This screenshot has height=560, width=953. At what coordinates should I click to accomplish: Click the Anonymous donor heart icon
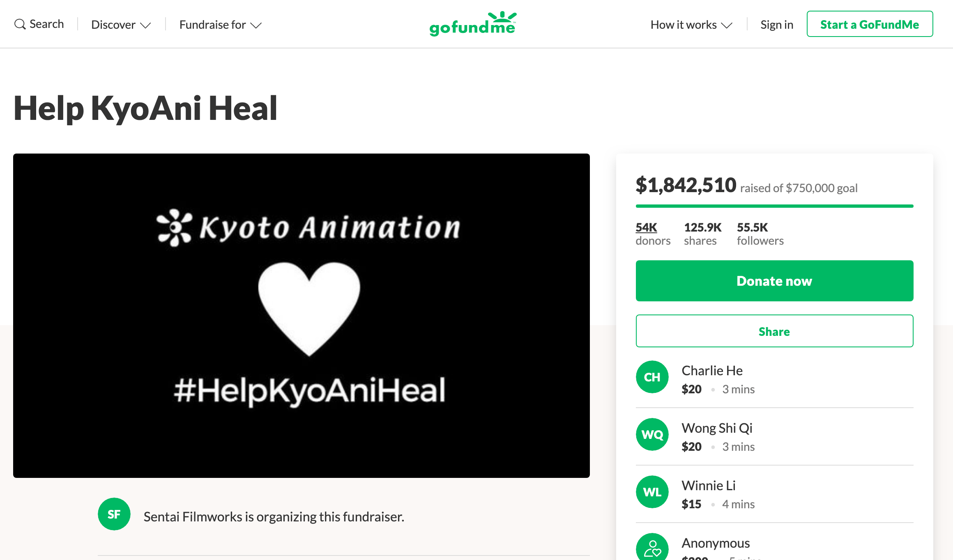[x=652, y=548]
